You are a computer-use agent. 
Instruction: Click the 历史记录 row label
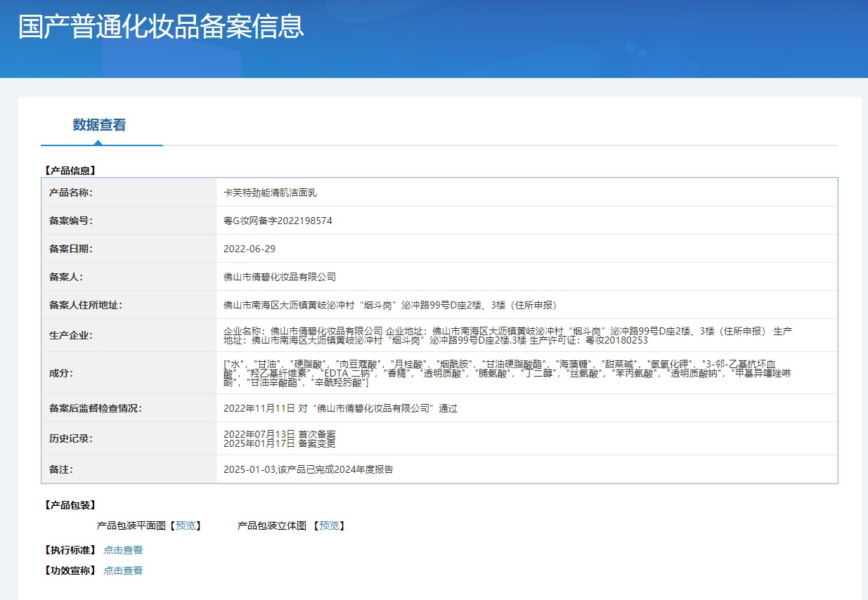pos(70,438)
